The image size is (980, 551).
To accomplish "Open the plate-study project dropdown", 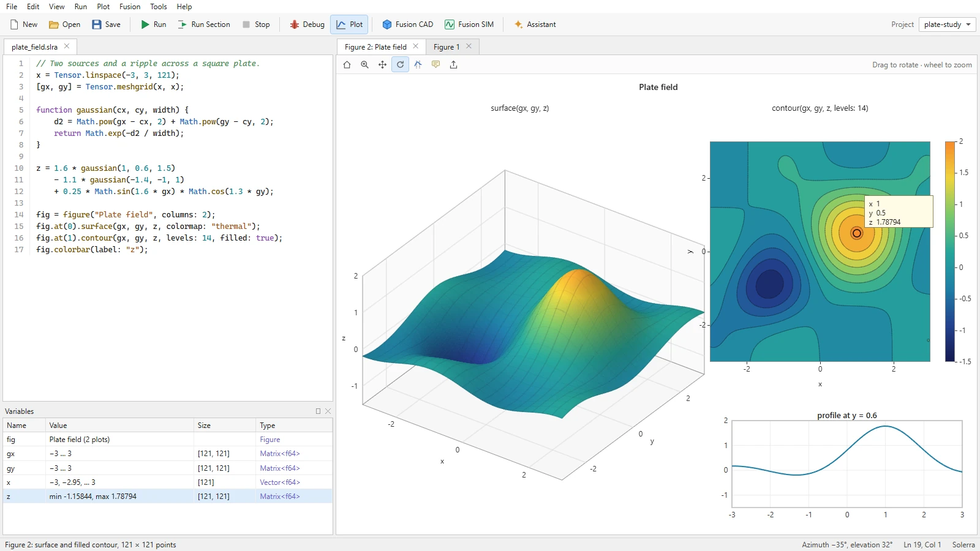I will [948, 24].
